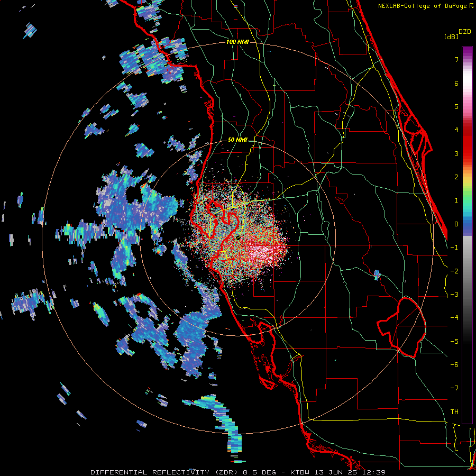Click the product title DIFFERENTIAL REFLECTIVITY (ZDR)
476x476 pixels.
[164, 472]
